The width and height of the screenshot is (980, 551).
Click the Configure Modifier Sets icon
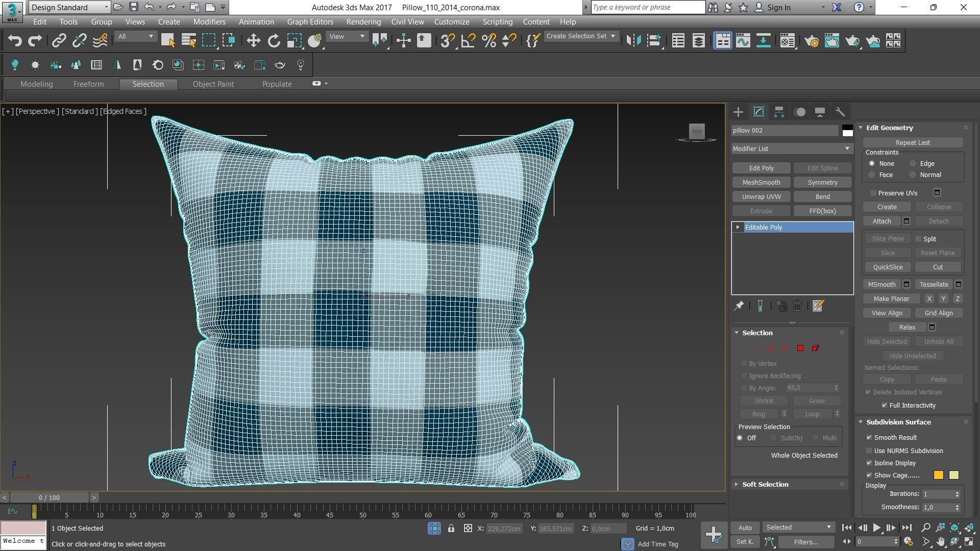click(818, 306)
